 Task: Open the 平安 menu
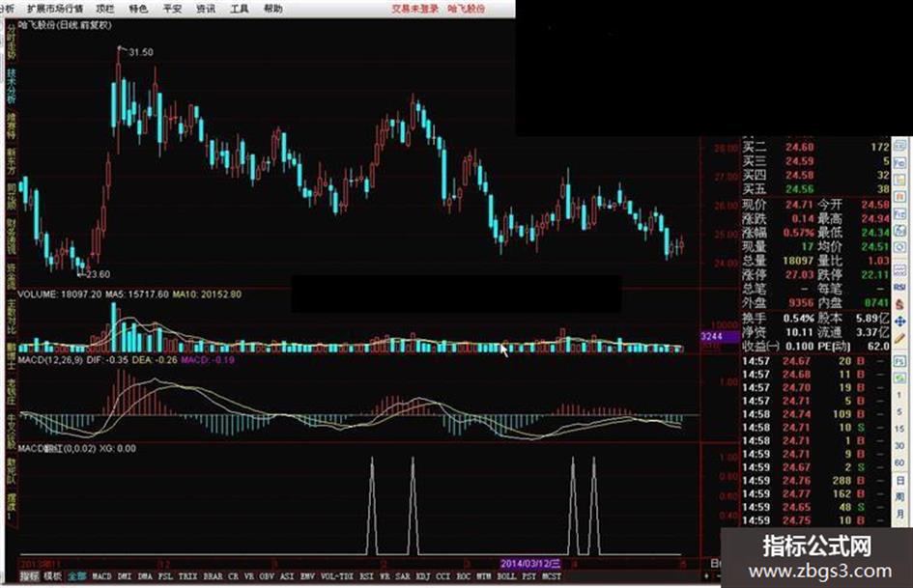coord(172,9)
